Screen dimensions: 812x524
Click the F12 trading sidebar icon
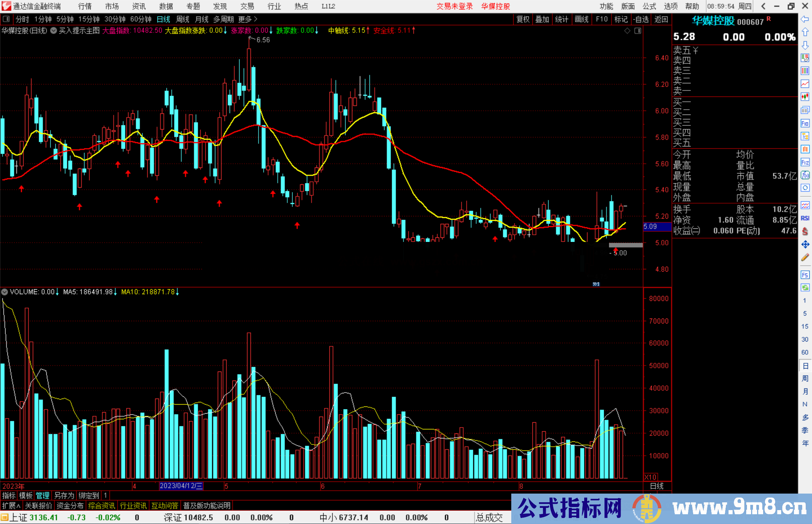click(805, 162)
